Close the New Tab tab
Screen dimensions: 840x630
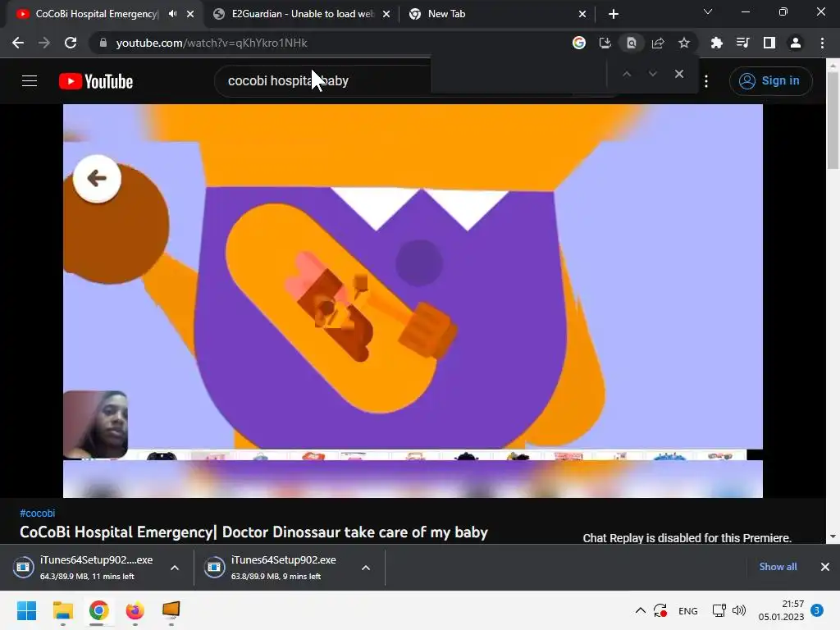(x=582, y=14)
